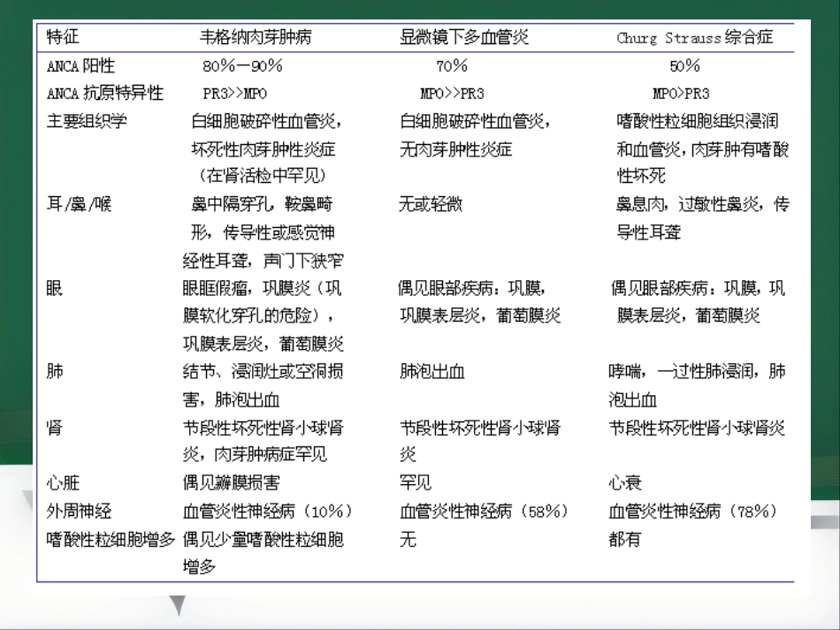This screenshot has width=840, height=630.
Task: Select text '哮喘，一过性肺浸润，肺'
Action: [x=697, y=371]
